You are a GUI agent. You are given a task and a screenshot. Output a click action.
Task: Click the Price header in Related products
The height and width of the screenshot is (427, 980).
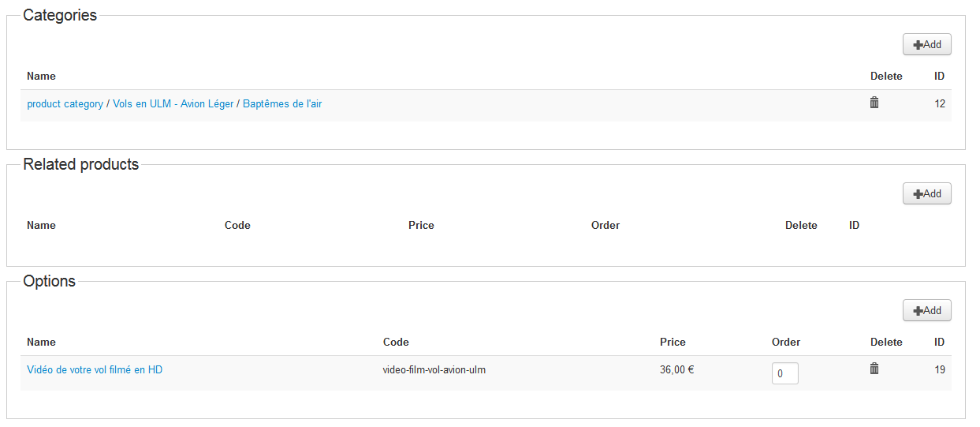(421, 226)
